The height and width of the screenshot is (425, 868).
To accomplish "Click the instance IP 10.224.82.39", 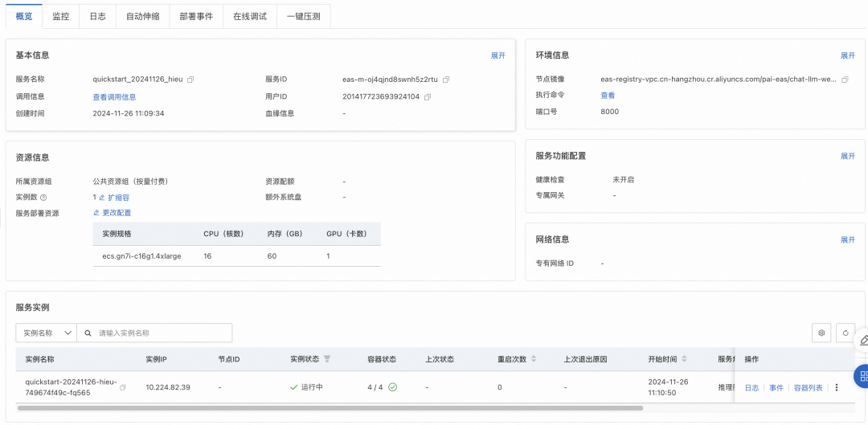I will click(168, 387).
